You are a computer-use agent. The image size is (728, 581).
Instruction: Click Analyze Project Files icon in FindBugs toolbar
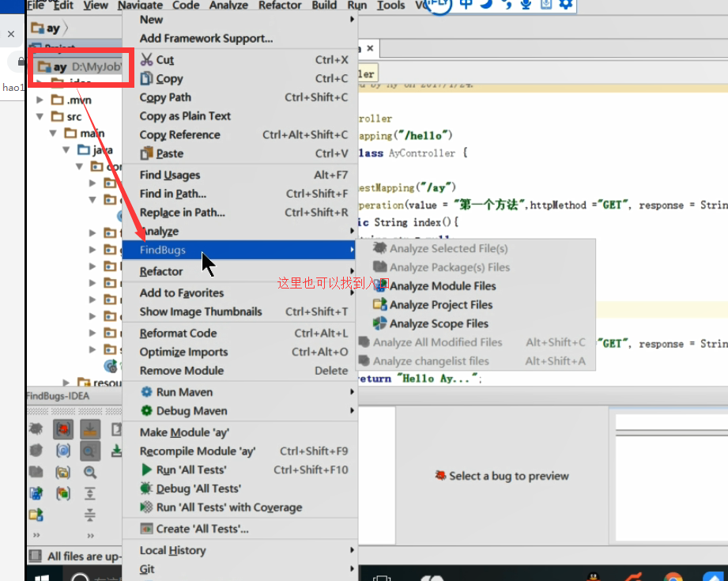36,515
